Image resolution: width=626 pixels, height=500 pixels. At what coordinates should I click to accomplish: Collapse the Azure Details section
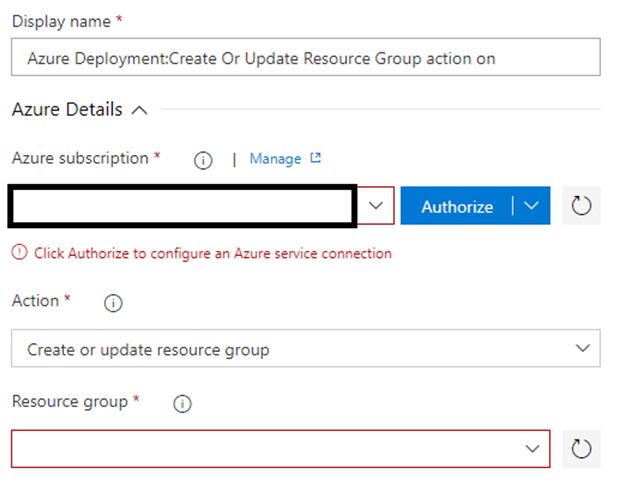[x=139, y=110]
